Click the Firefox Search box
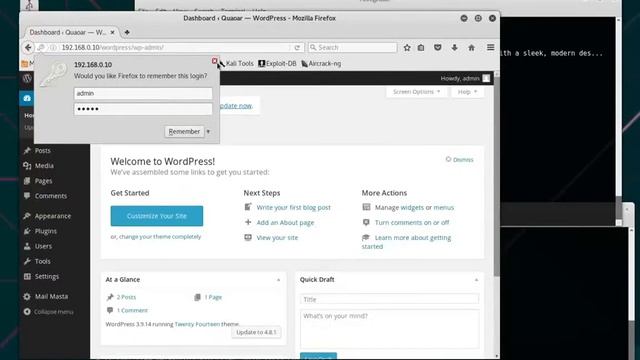Viewport: 640px width, 360px height. [353, 47]
